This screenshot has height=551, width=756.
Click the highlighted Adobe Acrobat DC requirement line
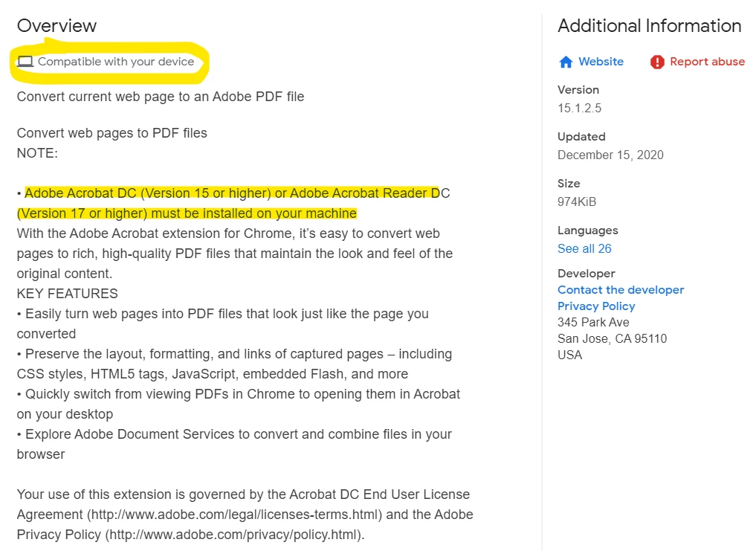pyautogui.click(x=233, y=203)
